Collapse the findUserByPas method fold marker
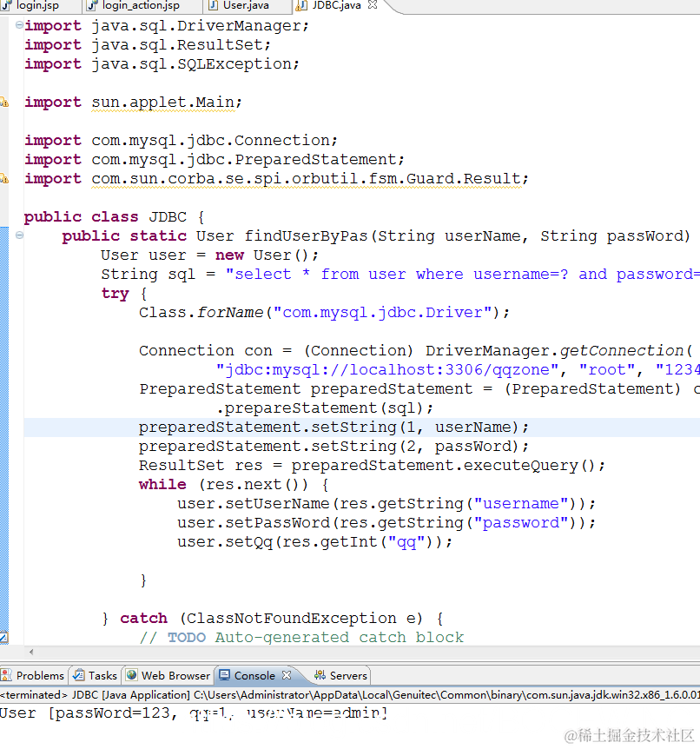This screenshot has height=749, width=700. (19, 235)
